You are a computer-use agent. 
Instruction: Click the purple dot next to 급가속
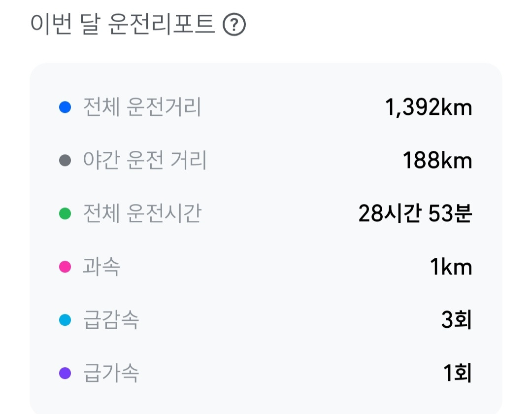coord(65,373)
